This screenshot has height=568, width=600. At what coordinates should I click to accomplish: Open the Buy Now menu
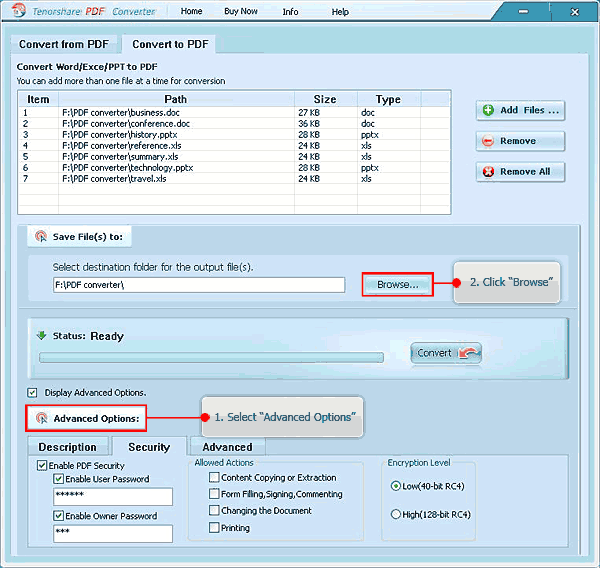point(241,11)
